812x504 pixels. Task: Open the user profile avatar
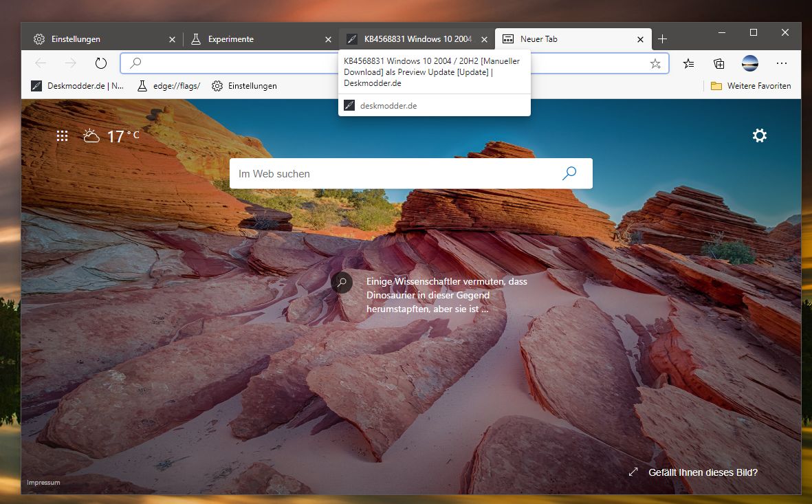(750, 63)
